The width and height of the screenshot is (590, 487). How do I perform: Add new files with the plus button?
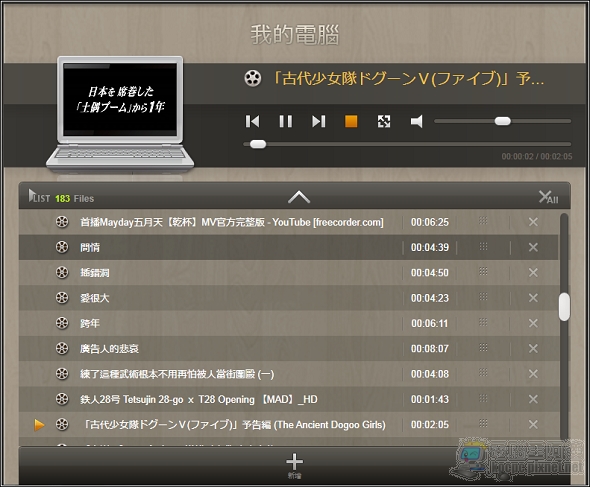294,465
